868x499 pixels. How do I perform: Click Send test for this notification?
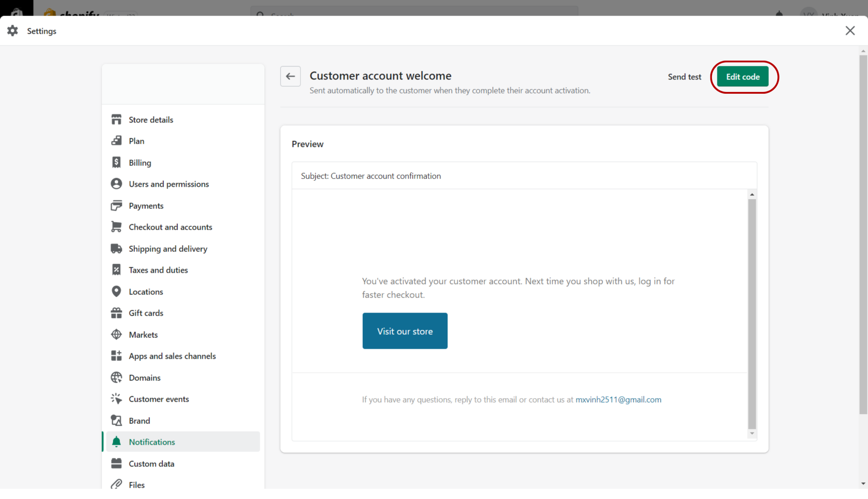[684, 77]
